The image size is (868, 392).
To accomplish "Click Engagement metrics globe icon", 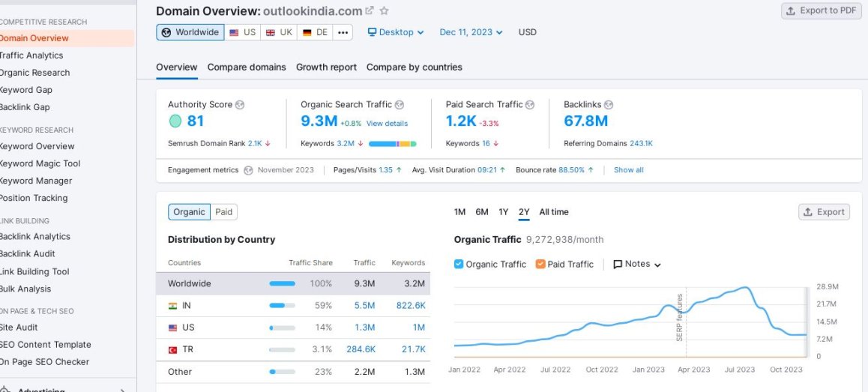I will 249,170.
